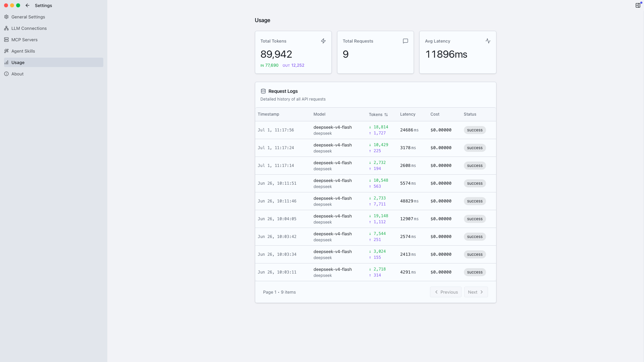Image resolution: width=644 pixels, height=362 pixels.
Task: Click the Request Logs heading
Action: click(x=283, y=91)
